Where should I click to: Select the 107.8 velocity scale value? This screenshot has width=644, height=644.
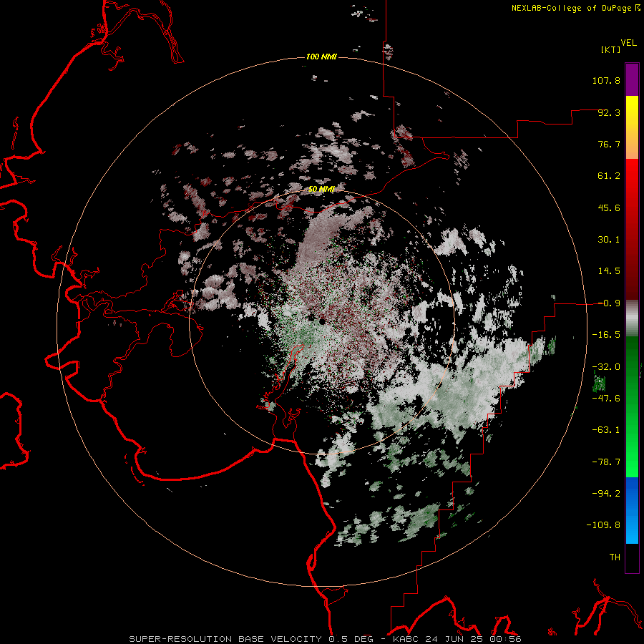point(606,80)
